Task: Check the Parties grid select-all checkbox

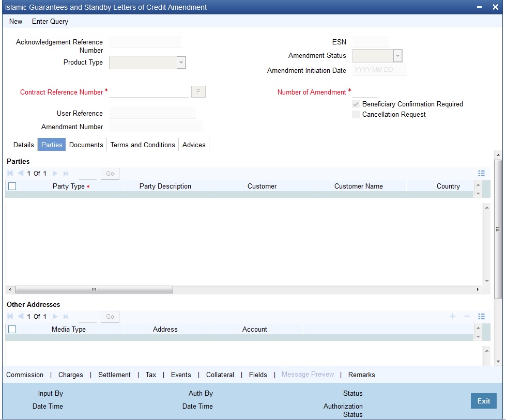Action: click(12, 186)
